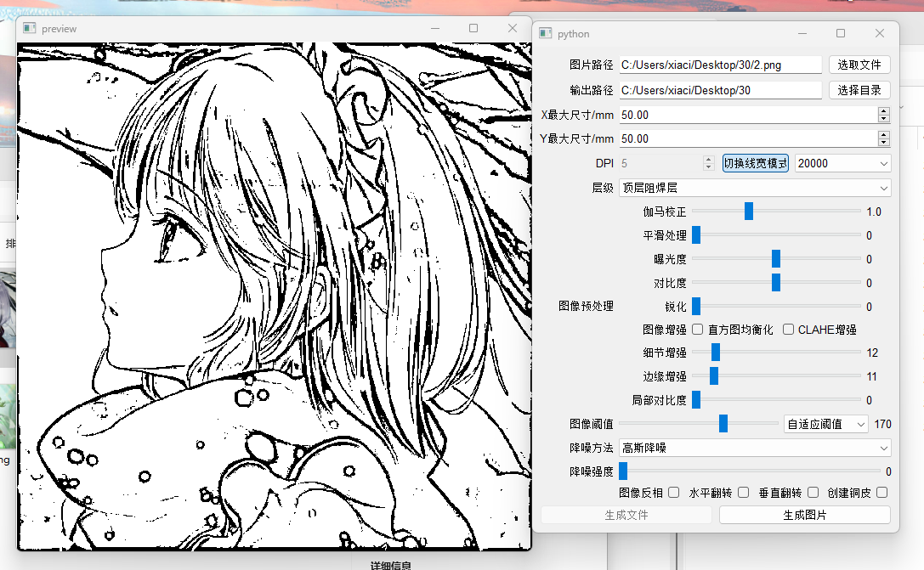The image size is (924, 570).
Task: Click the 细节增强 slider handle
Action: click(x=716, y=353)
